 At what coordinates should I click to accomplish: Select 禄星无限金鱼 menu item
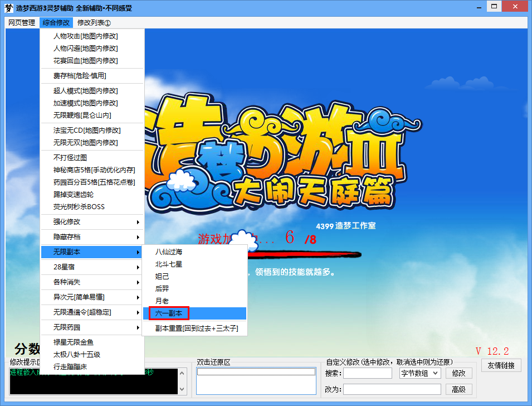click(92, 342)
